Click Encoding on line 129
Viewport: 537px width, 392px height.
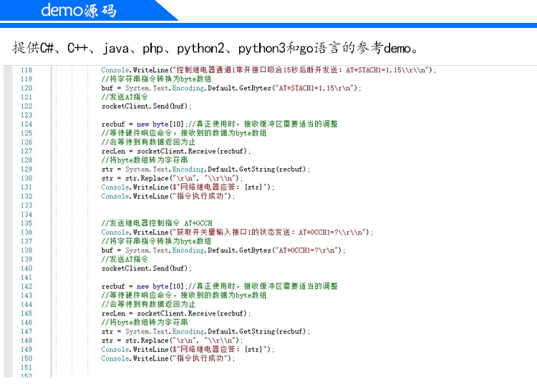[188, 170]
